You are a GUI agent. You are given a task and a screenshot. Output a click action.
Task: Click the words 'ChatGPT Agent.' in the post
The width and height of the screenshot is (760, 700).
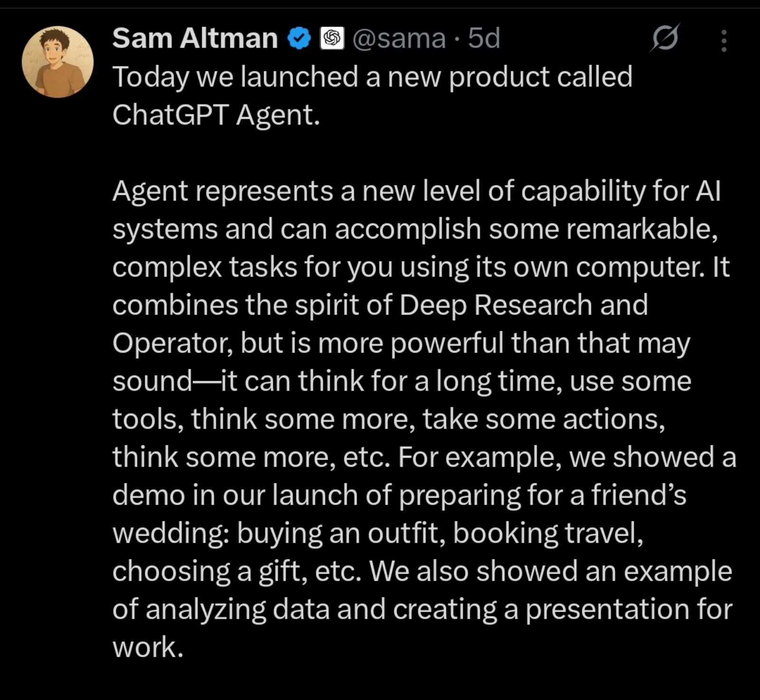pyautogui.click(x=216, y=115)
